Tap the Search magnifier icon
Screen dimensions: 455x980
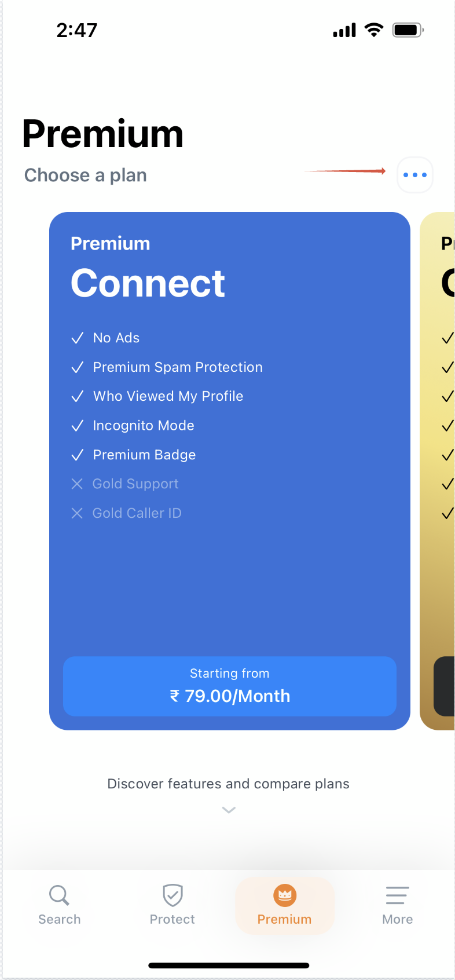click(x=59, y=895)
